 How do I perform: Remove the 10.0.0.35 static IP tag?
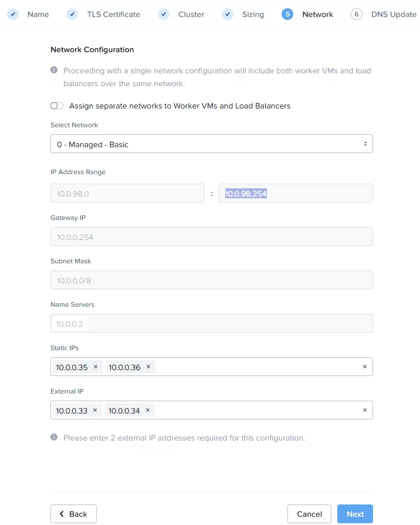(x=95, y=367)
